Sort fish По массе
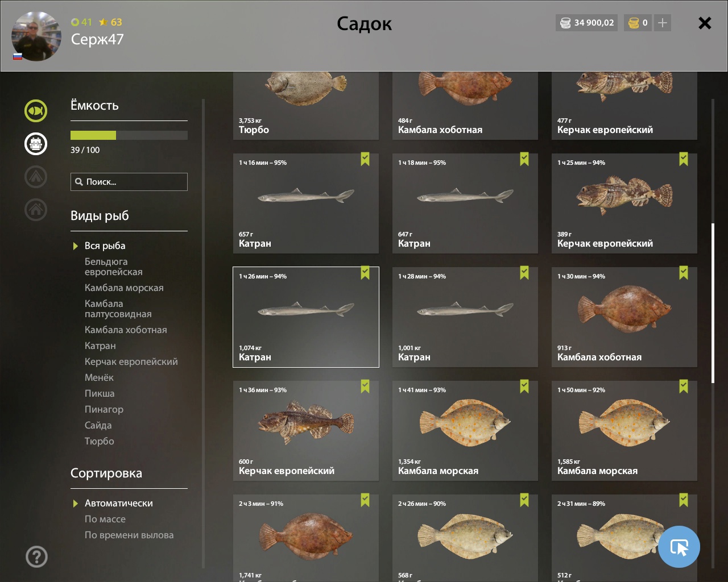This screenshot has height=582, width=728. click(x=105, y=519)
